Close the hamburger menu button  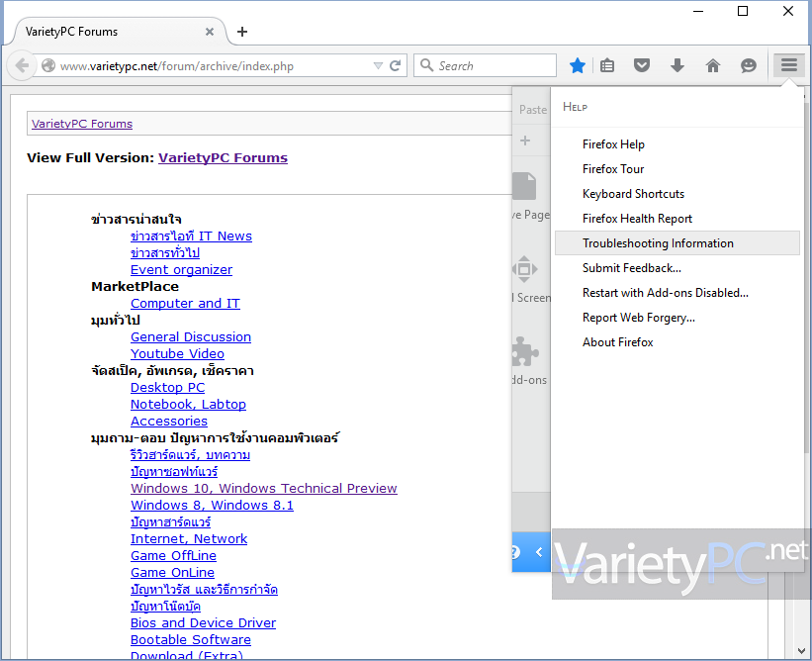click(789, 65)
